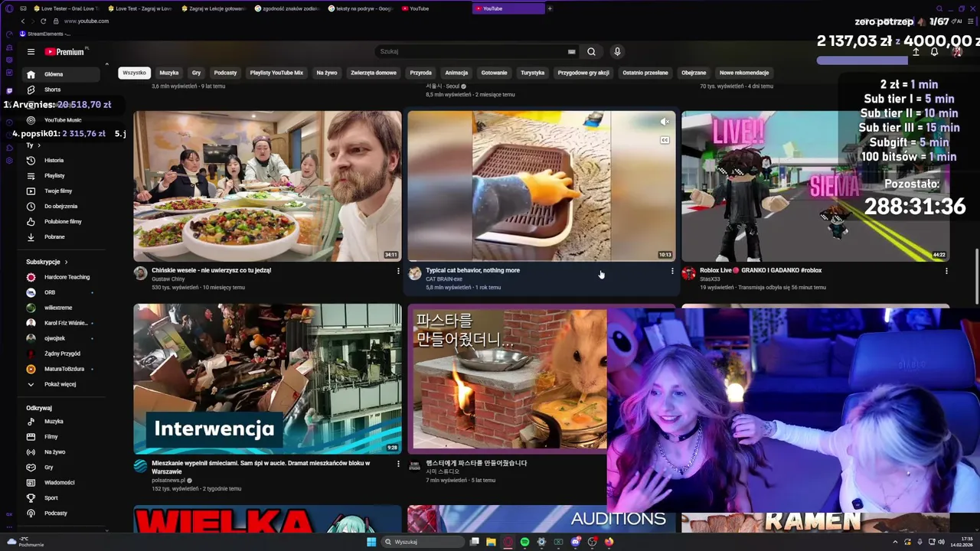
Task: Play the Chińskie wesele video thumbnail
Action: tap(267, 186)
